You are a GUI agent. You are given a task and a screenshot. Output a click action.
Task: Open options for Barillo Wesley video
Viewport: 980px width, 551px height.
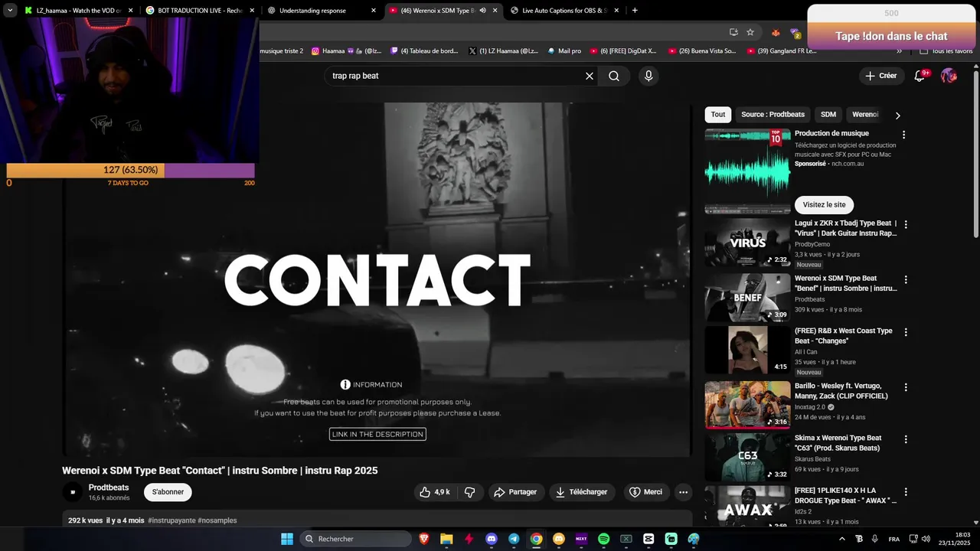coord(906,387)
